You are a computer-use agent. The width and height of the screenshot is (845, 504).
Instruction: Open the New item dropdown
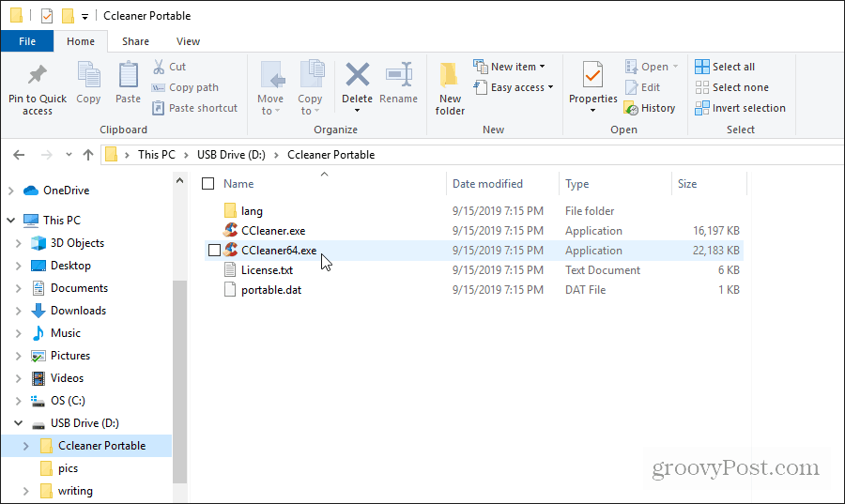(x=509, y=67)
